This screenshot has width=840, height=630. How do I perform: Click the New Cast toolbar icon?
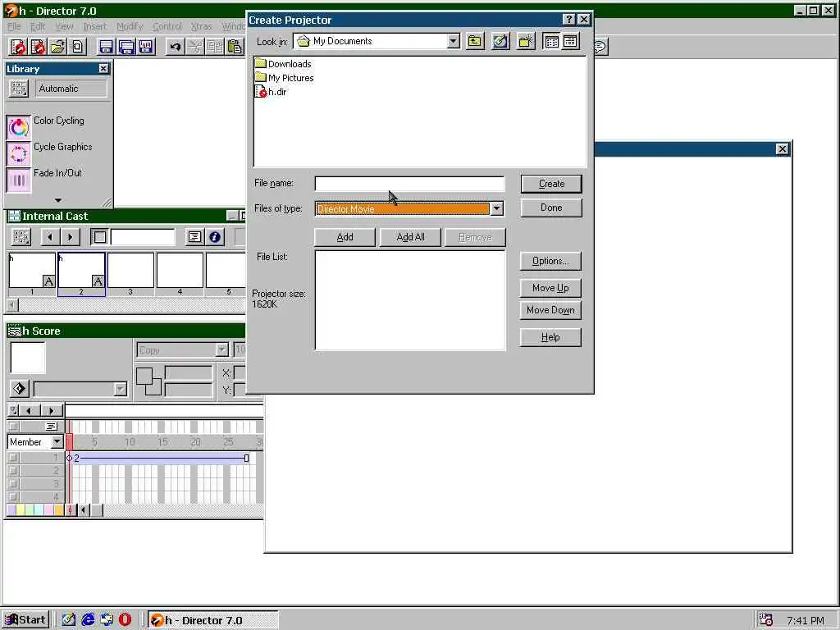pos(38,47)
